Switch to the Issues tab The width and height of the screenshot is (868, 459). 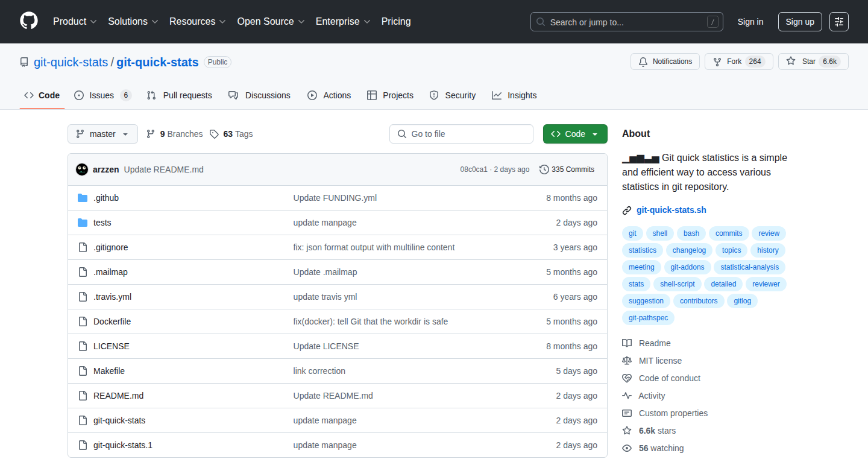(x=102, y=95)
